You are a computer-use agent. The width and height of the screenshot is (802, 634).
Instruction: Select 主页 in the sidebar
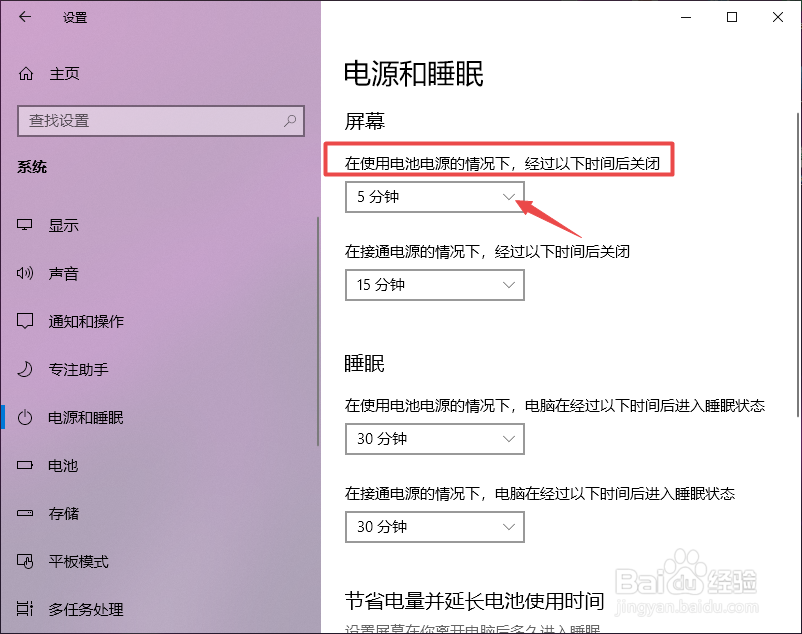(63, 73)
